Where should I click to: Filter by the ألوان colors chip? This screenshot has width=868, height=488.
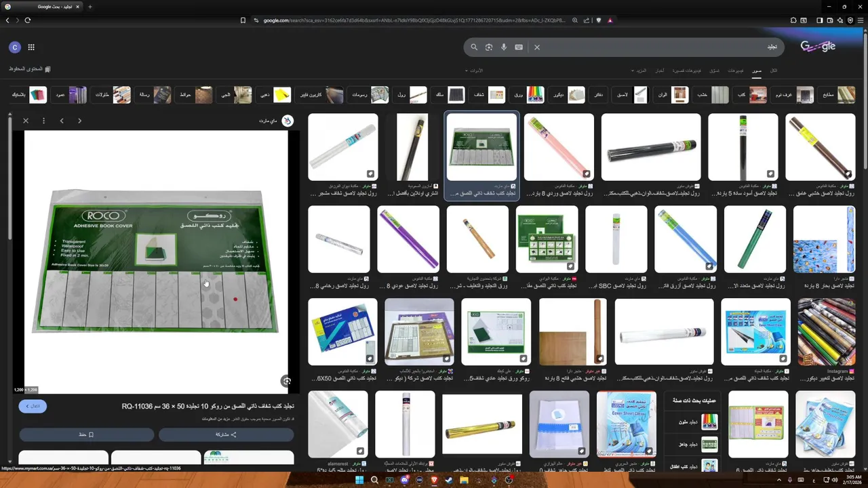pyautogui.click(x=671, y=95)
